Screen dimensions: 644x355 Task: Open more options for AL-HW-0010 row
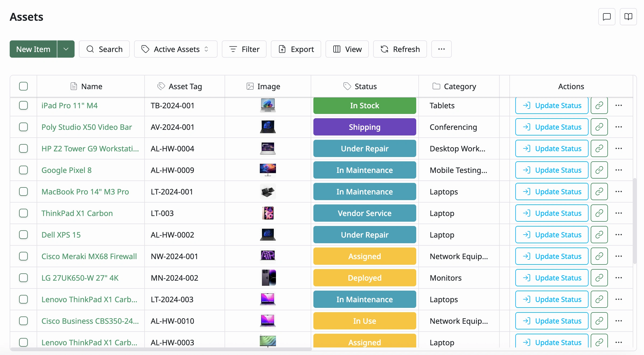619,321
